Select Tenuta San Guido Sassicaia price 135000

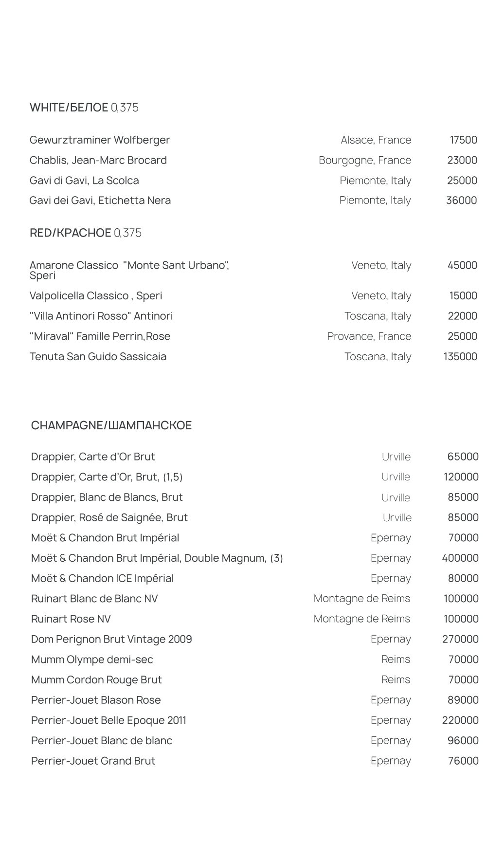460,357
